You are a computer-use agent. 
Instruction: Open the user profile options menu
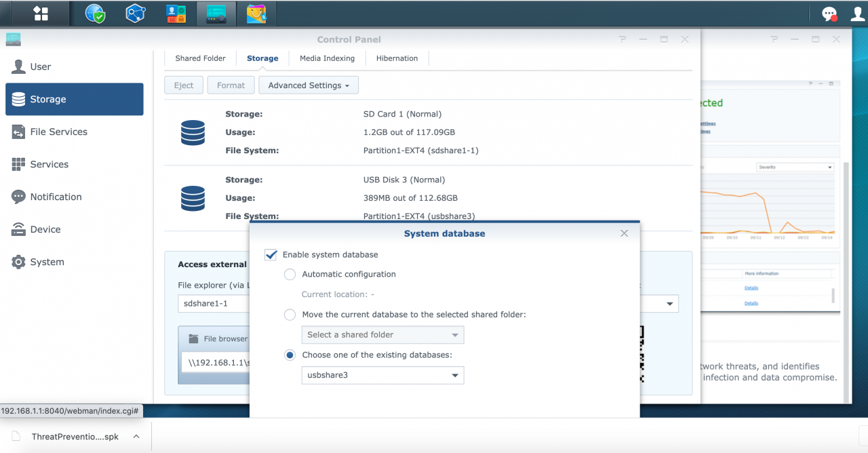coord(856,14)
